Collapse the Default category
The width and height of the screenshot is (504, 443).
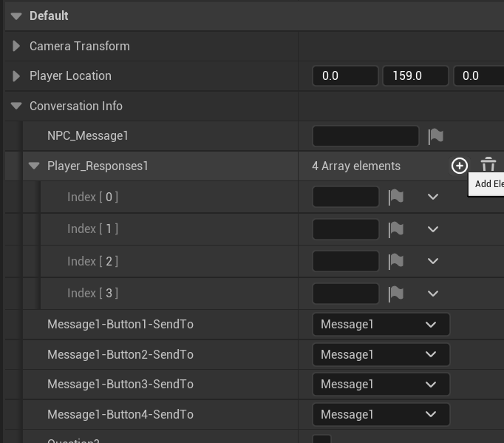click(x=16, y=16)
